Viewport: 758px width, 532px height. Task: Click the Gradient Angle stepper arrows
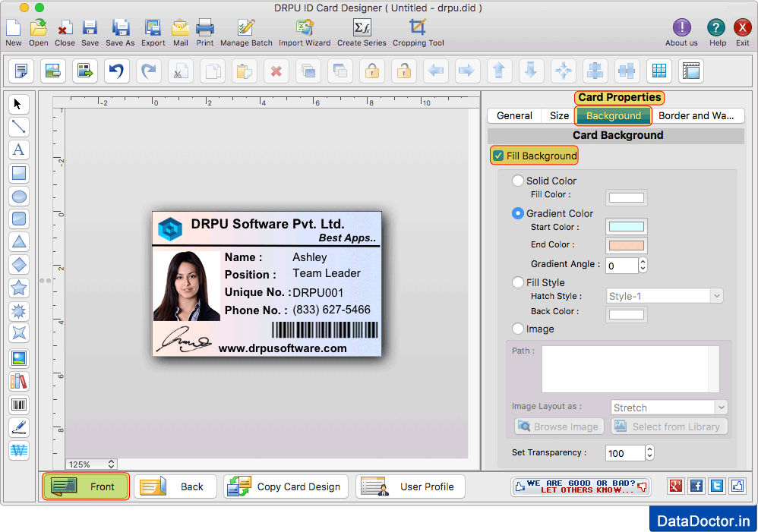(x=643, y=265)
